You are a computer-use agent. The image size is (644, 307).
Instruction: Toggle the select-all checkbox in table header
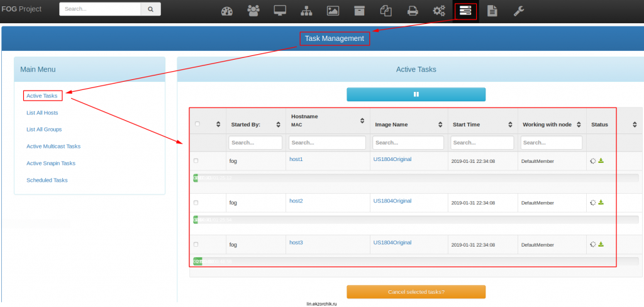(x=197, y=124)
